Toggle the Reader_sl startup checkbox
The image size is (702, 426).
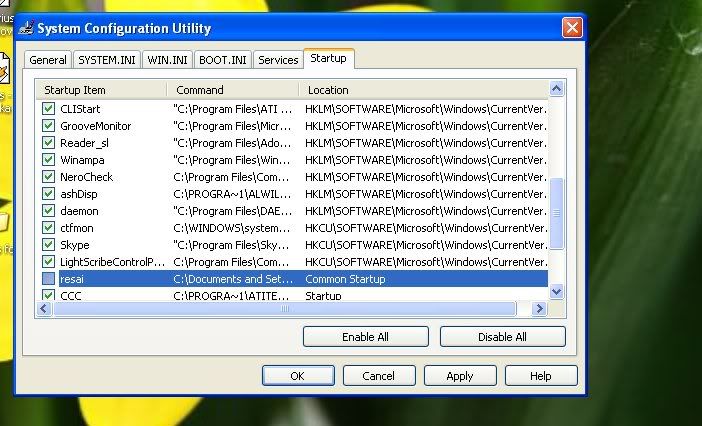tap(48, 143)
